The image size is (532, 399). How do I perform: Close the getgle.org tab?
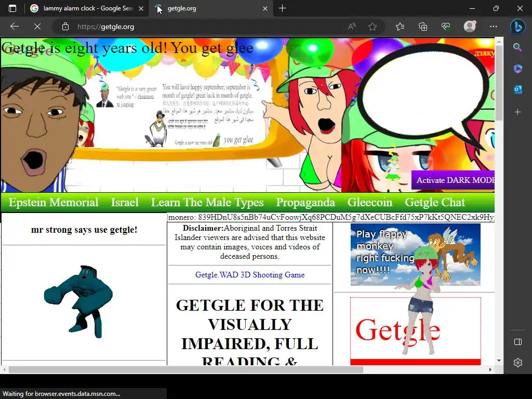(x=265, y=8)
